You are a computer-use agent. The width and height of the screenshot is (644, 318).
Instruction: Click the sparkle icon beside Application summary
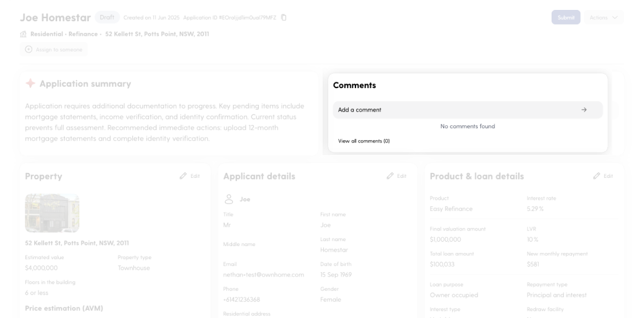point(30,83)
